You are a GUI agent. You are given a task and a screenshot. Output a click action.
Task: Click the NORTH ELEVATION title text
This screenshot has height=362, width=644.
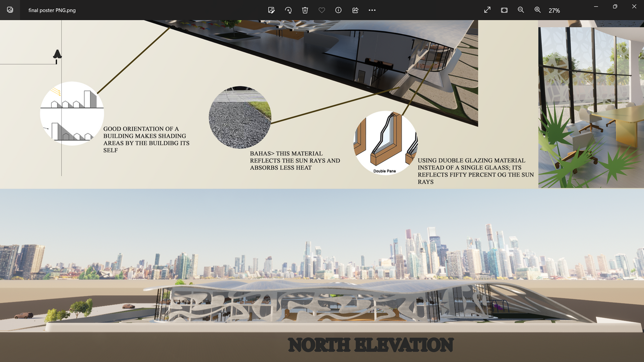pos(370,345)
